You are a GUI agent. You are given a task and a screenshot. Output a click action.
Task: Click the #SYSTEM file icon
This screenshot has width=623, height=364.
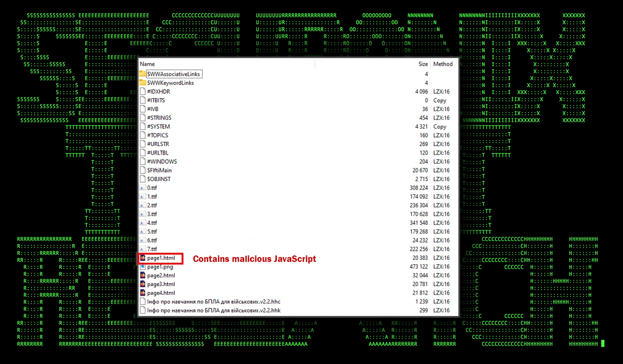point(142,127)
